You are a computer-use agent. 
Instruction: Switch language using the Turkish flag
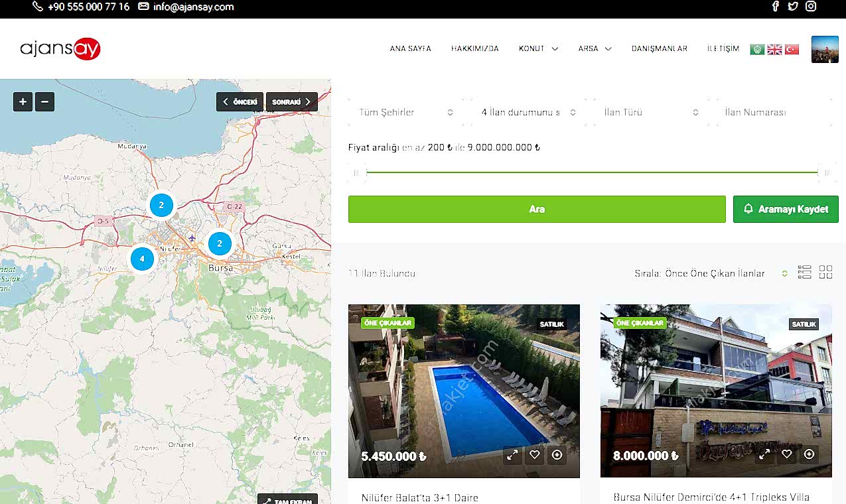click(x=792, y=49)
